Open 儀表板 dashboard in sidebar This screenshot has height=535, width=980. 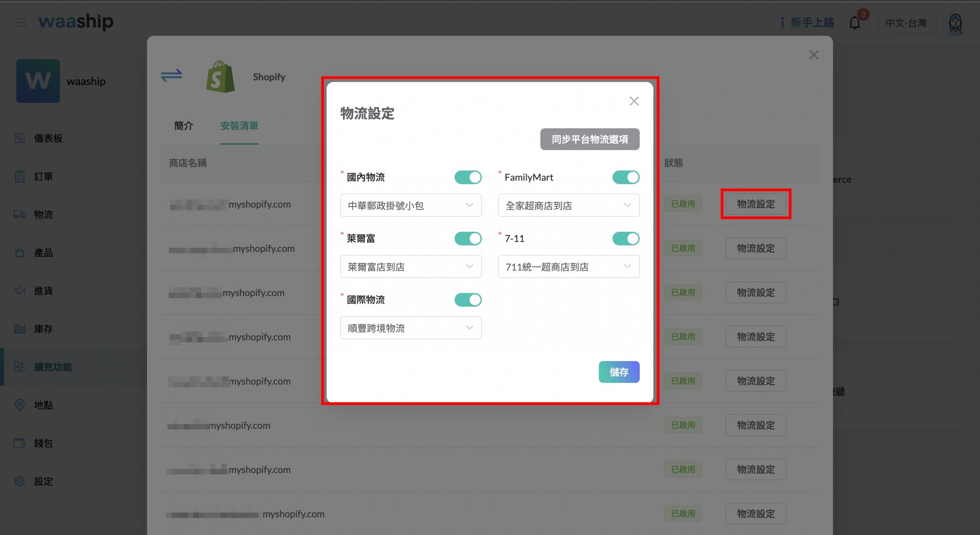click(48, 138)
